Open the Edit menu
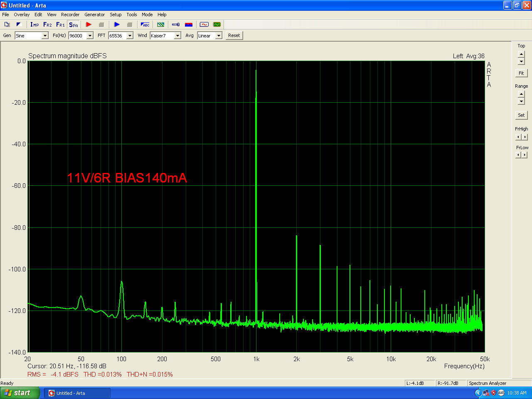The width and height of the screenshot is (532, 399). 38,15
